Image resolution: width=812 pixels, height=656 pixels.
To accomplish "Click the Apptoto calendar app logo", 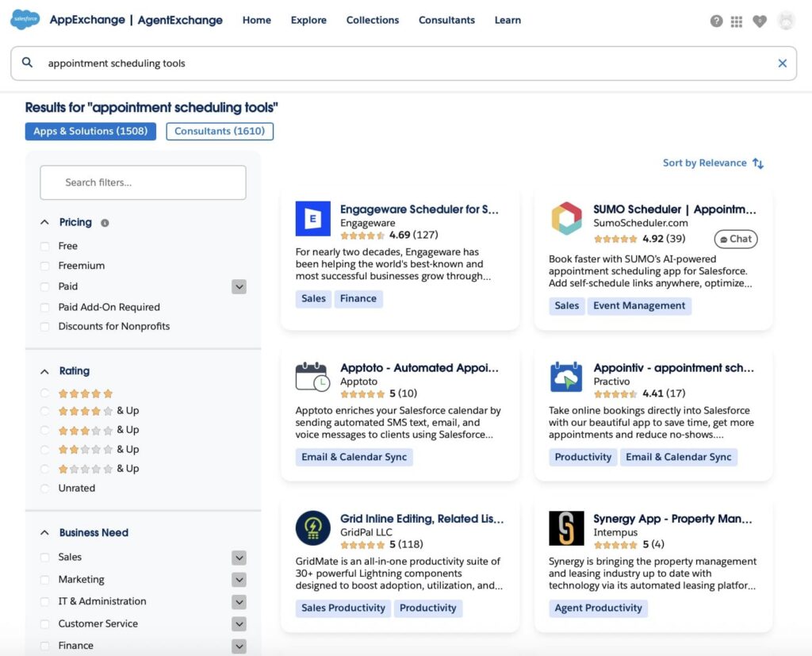I will [313, 377].
